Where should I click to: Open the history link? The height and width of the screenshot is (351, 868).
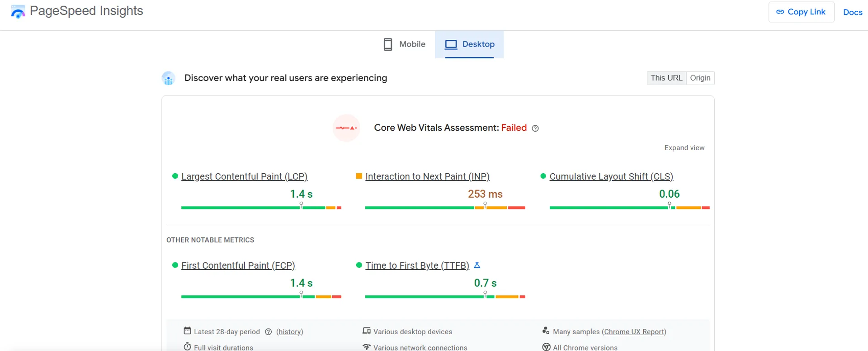(289, 332)
